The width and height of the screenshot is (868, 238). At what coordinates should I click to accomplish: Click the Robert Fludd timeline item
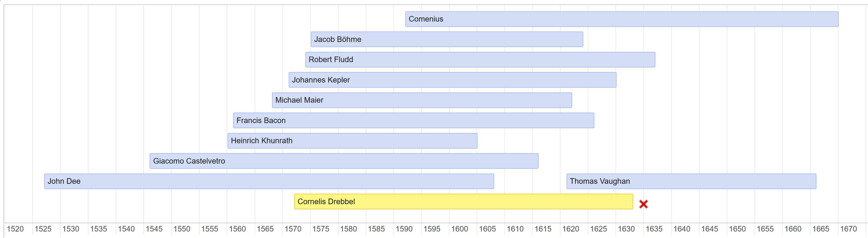pyautogui.click(x=480, y=60)
